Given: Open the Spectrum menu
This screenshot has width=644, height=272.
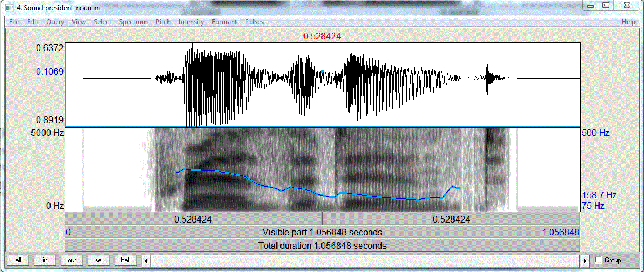Looking at the screenshot, I should (133, 22).
